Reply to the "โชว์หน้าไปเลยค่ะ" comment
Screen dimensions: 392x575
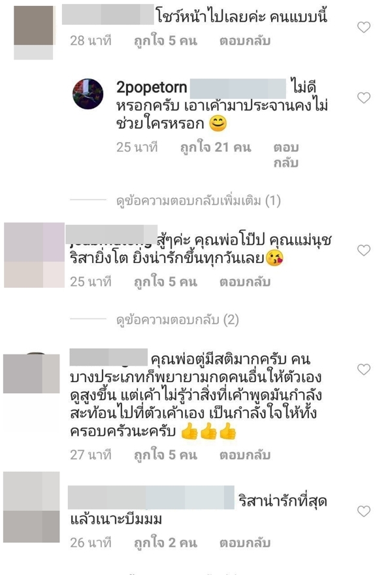click(245, 41)
